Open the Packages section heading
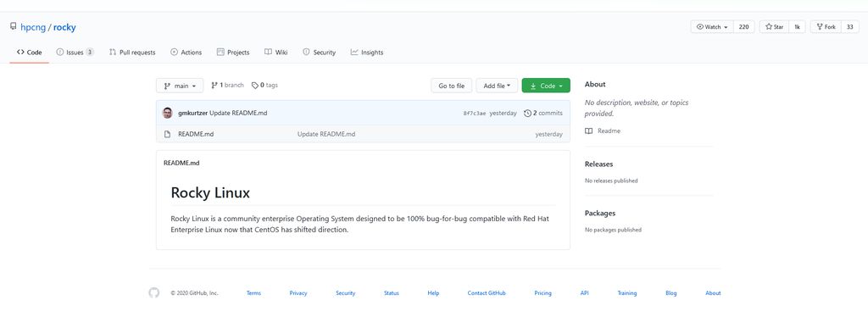The width and height of the screenshot is (868, 317). [600, 213]
